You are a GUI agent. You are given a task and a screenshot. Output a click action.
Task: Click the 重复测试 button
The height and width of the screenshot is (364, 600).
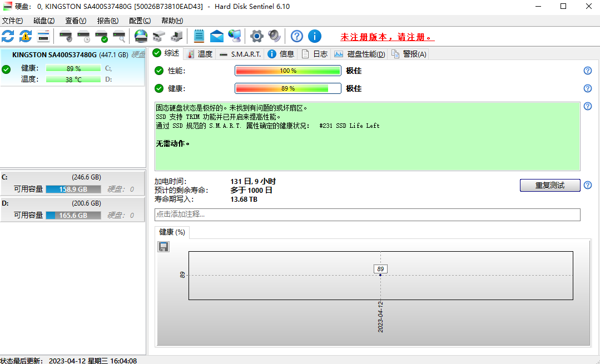(x=549, y=185)
